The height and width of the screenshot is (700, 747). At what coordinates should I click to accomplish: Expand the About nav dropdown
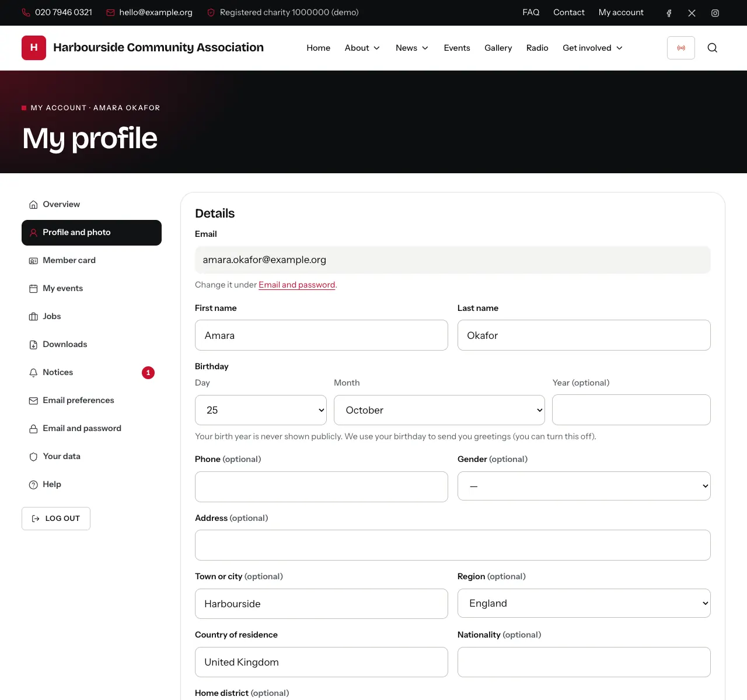pyautogui.click(x=362, y=48)
